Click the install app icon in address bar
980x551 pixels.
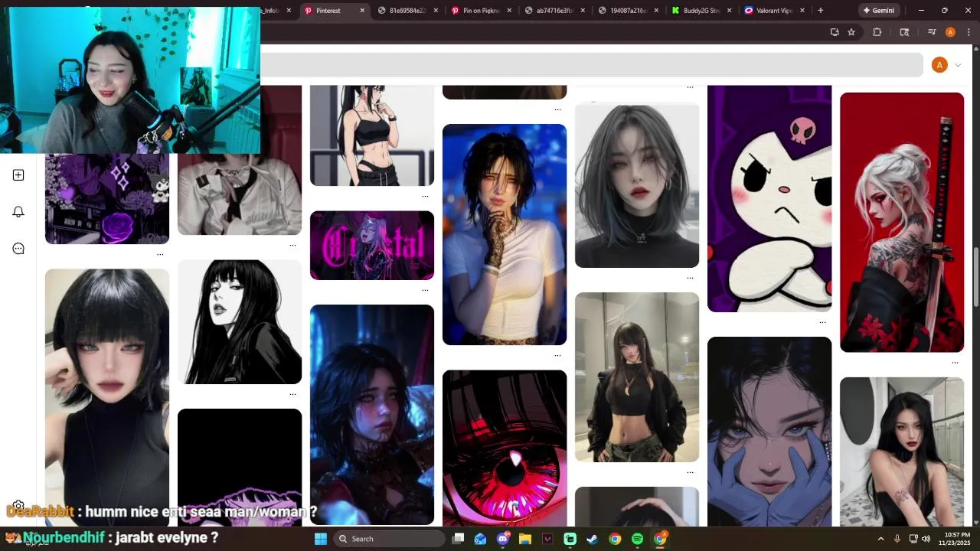[835, 32]
